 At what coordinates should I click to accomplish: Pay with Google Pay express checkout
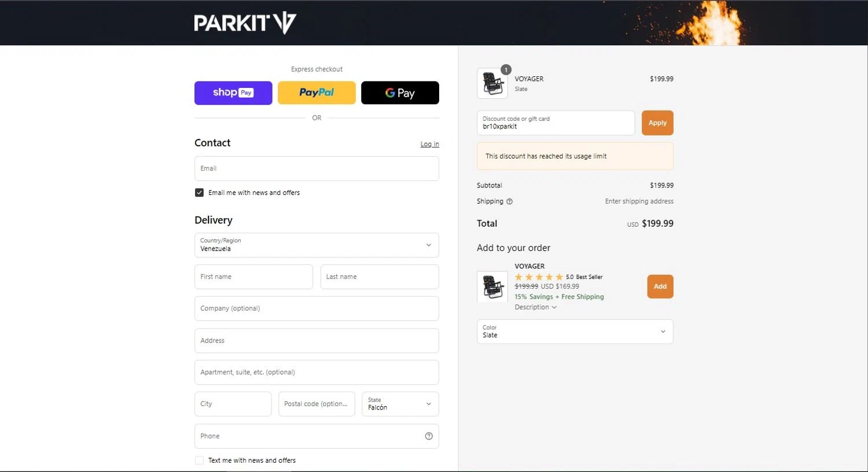(x=400, y=93)
